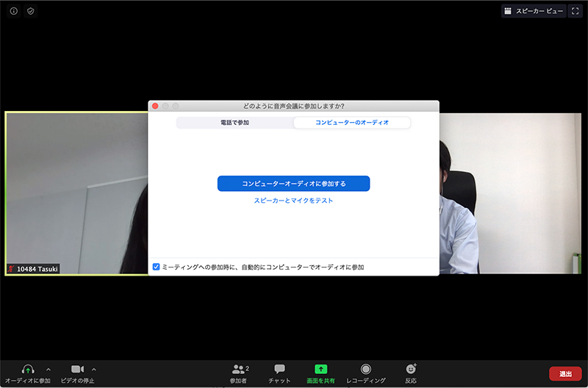Click the green 画面を共有 icon
Screen dimensions: 588x388
(320, 369)
